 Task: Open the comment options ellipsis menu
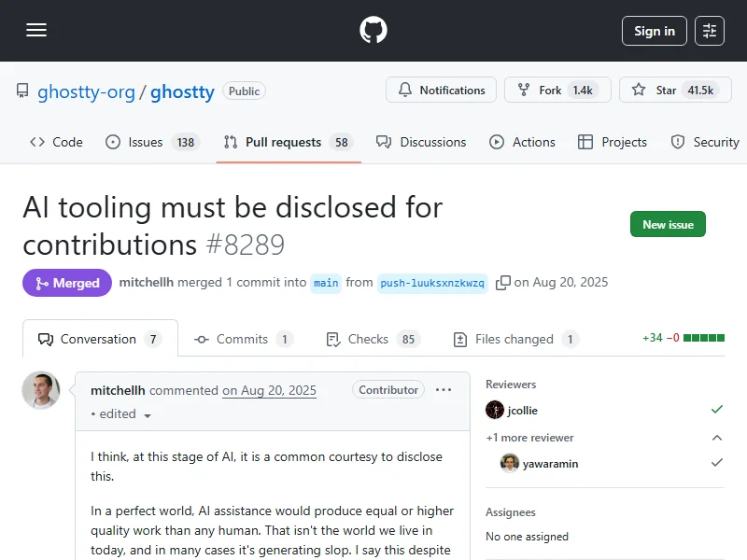(444, 390)
